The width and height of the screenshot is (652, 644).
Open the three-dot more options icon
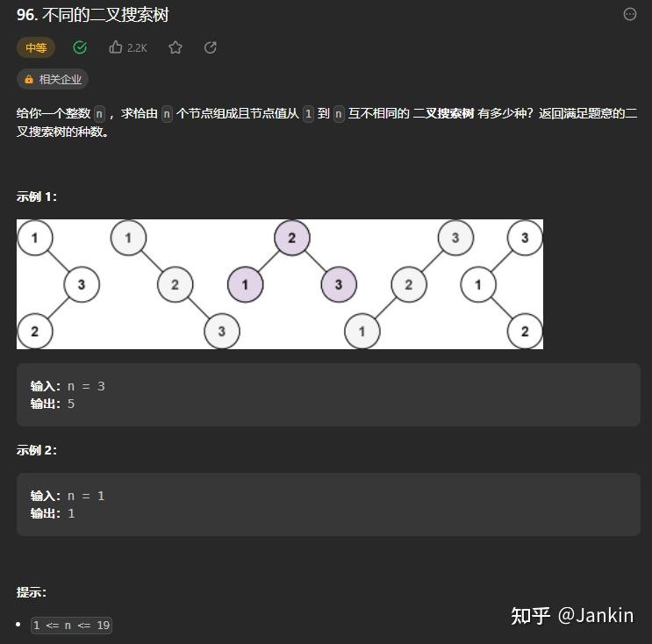630,14
